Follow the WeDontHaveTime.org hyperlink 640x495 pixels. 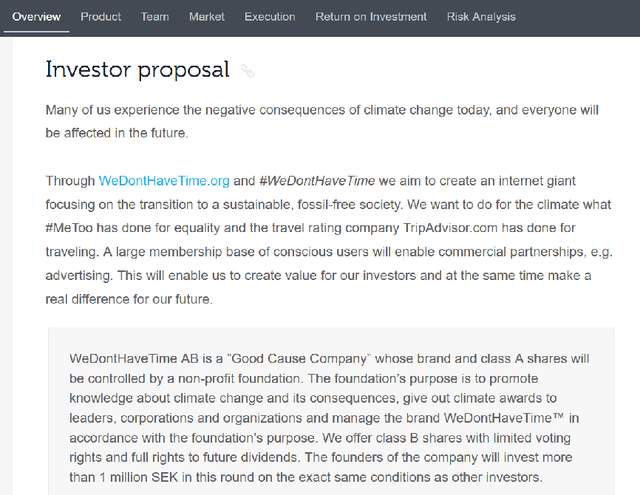point(164,181)
